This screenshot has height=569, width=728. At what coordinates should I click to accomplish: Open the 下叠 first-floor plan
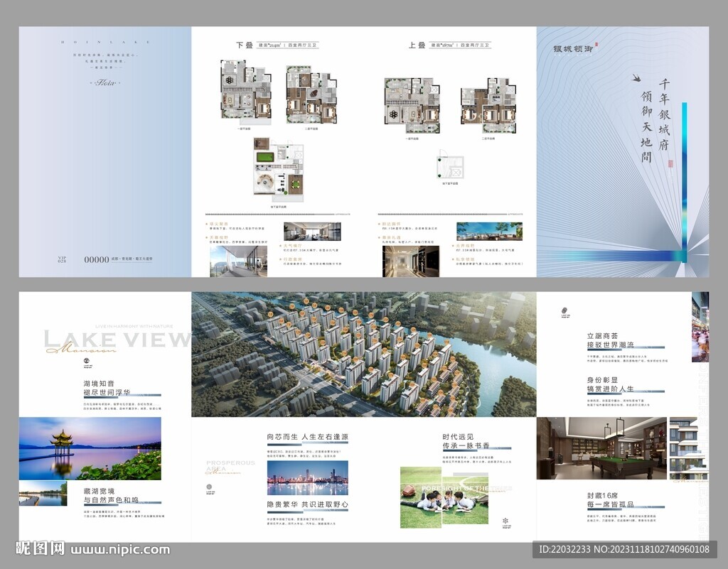pos(245,92)
